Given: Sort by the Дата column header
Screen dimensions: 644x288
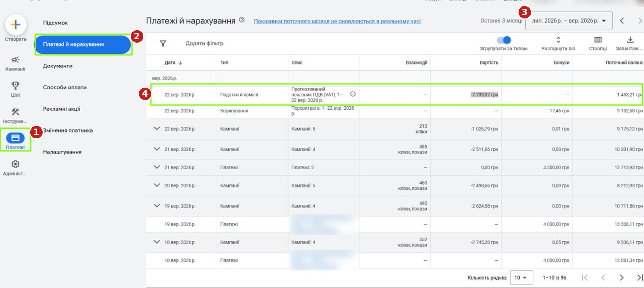Looking at the screenshot, I should 173,62.
